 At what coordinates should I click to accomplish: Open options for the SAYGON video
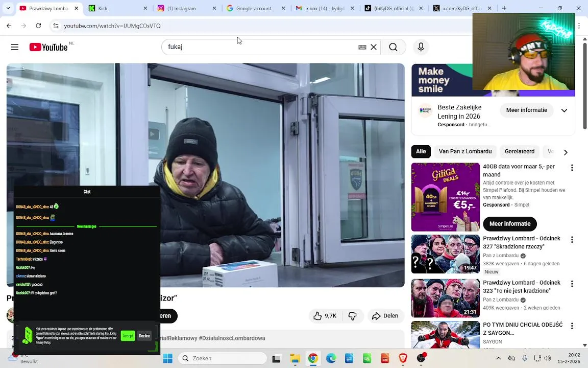(x=572, y=326)
